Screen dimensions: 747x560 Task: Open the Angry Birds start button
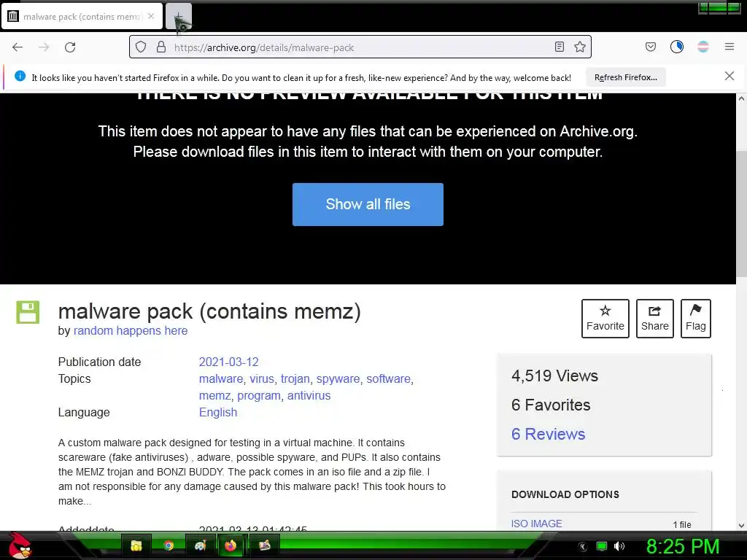(x=20, y=545)
